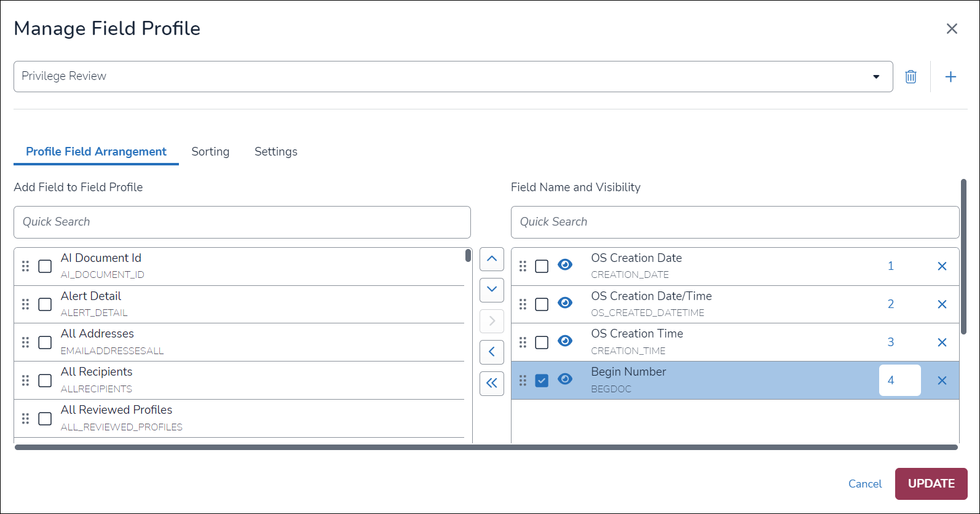The width and height of the screenshot is (980, 514).
Task: Click order number 3 for OS Creation Time
Action: coord(891,342)
